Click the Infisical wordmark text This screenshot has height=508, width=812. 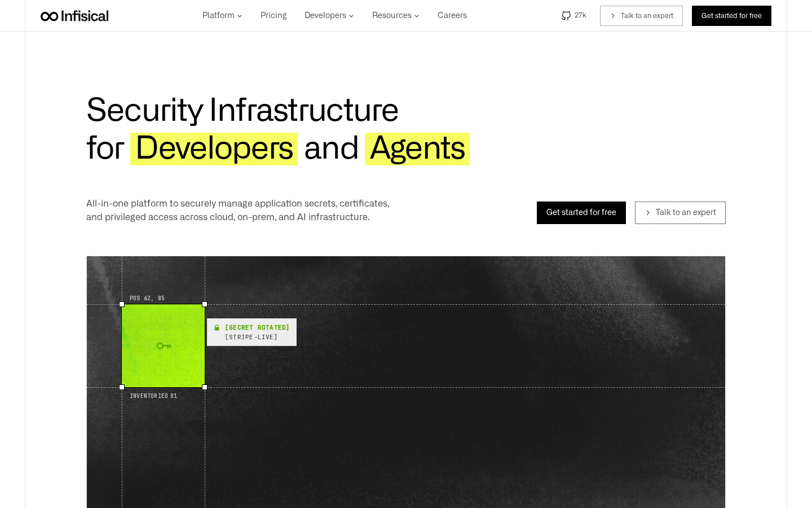85,16
